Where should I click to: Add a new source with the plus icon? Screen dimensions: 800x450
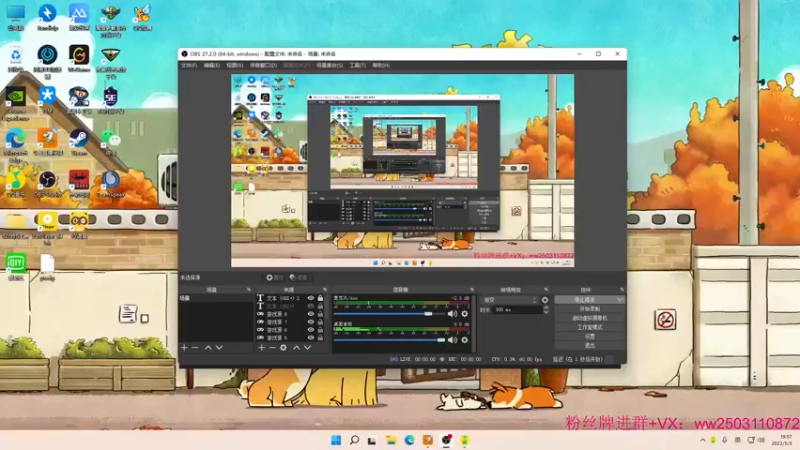(x=261, y=347)
